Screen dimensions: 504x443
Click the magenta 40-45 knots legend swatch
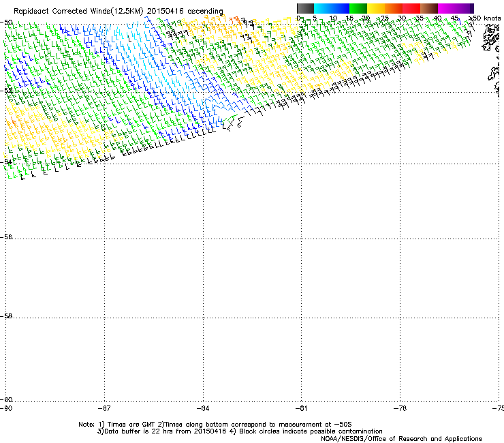pyautogui.click(x=447, y=8)
